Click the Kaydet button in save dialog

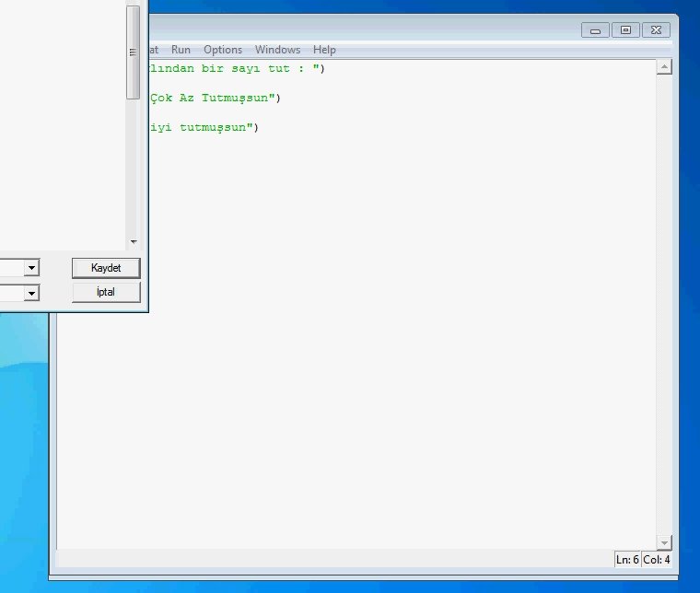point(106,268)
